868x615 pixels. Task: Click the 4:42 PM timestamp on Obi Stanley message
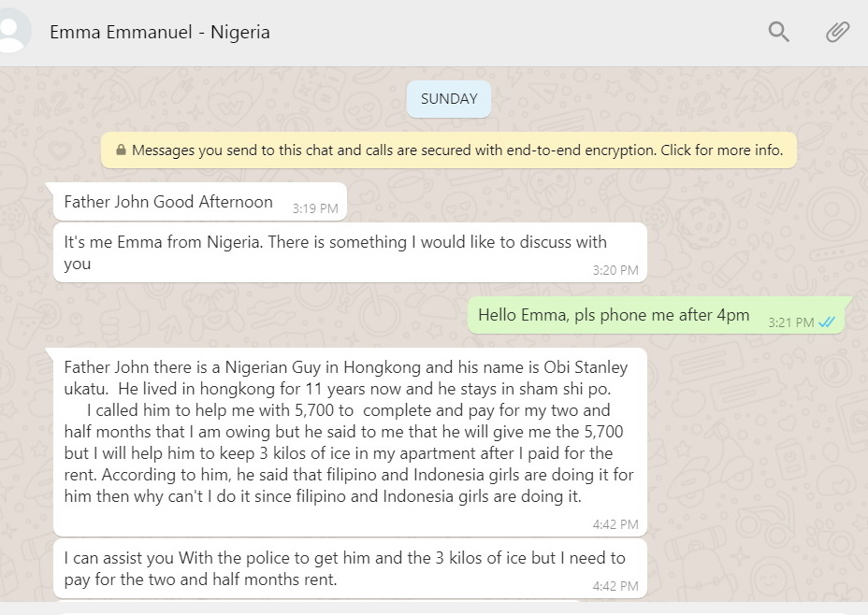[x=615, y=524]
